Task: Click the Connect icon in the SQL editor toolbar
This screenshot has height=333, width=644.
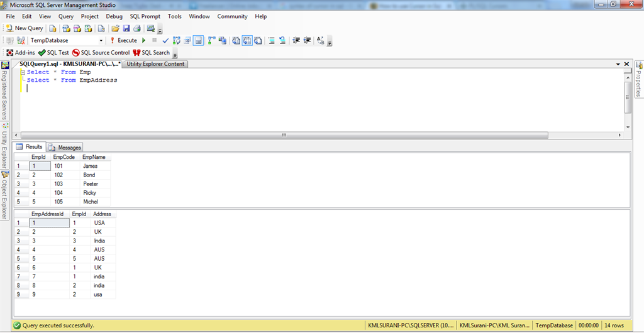Action: tap(10, 41)
